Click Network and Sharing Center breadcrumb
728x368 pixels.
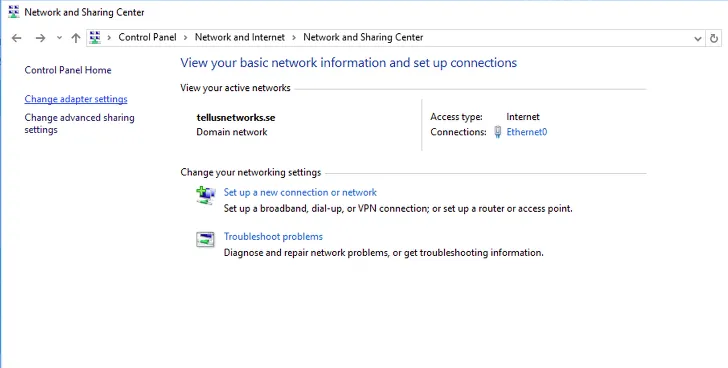[x=363, y=38]
